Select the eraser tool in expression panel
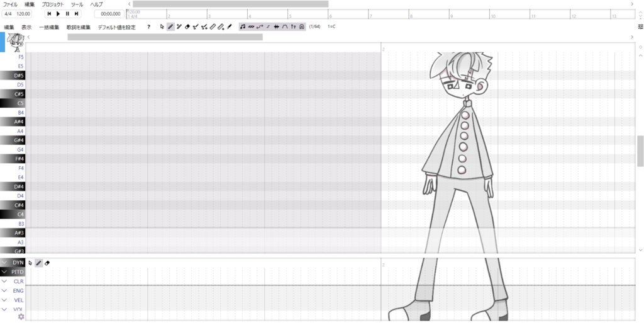Image resolution: width=644 pixels, height=325 pixels. [x=47, y=263]
